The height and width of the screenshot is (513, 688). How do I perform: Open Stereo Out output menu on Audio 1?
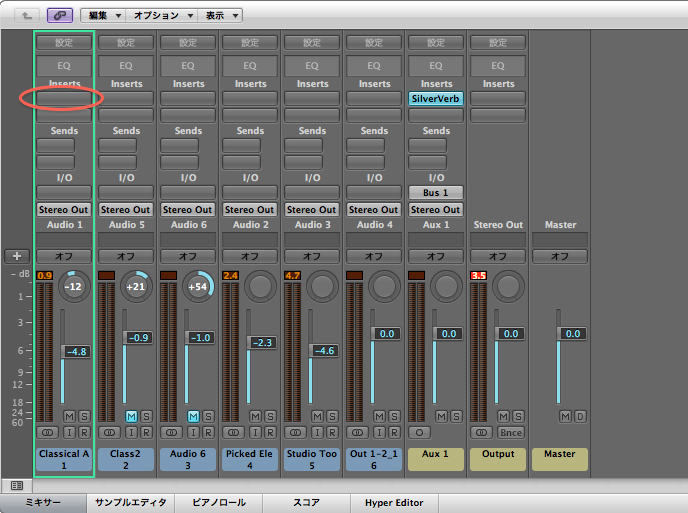pos(64,209)
